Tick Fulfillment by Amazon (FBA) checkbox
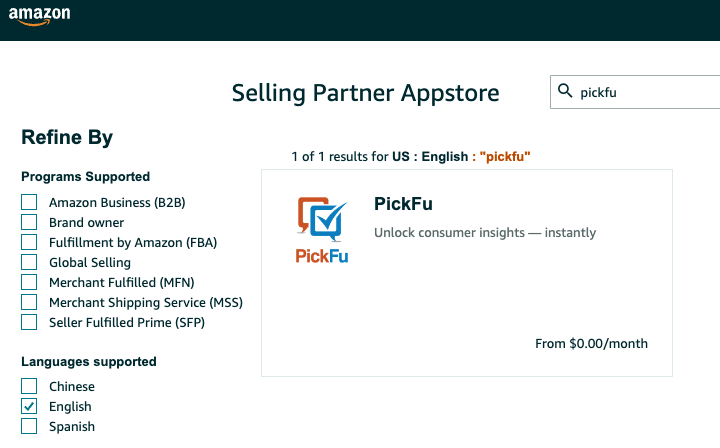 coord(29,242)
